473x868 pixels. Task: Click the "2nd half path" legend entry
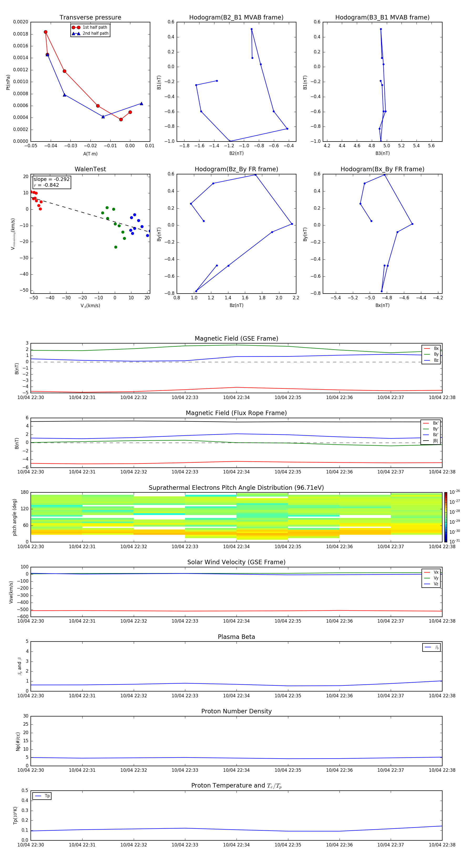90,33
